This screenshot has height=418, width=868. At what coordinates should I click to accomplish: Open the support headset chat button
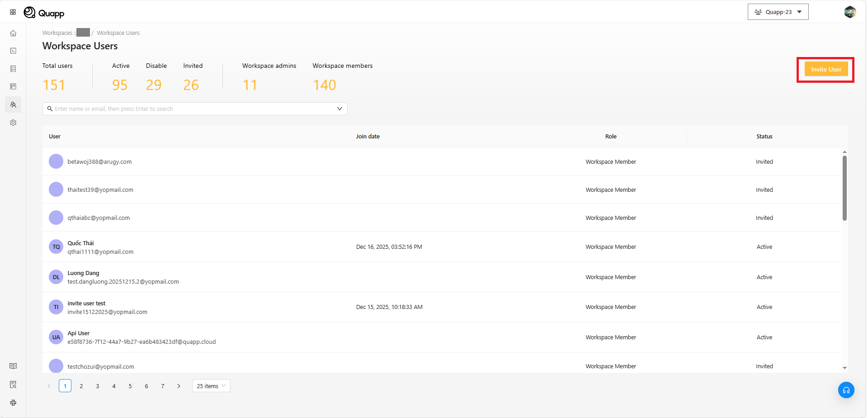click(846, 390)
